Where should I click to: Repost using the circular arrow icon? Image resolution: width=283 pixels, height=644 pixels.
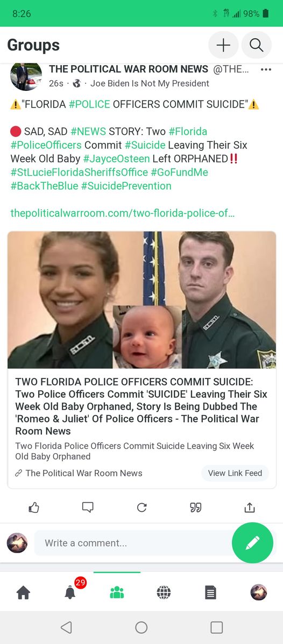click(x=141, y=507)
